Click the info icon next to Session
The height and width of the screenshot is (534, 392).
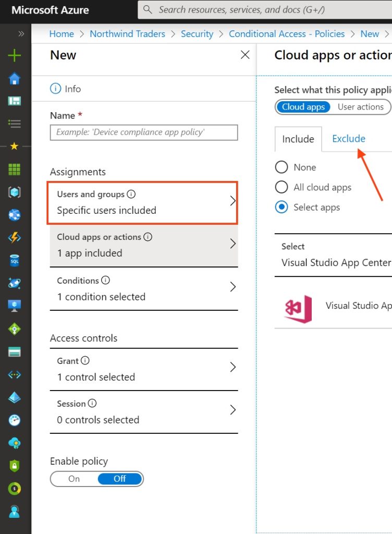point(92,403)
